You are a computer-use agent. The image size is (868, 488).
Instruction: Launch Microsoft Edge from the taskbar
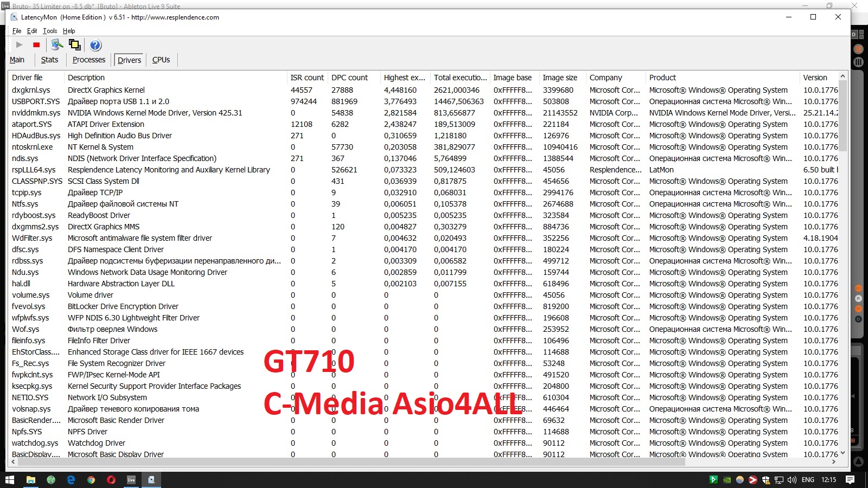pos(71,480)
